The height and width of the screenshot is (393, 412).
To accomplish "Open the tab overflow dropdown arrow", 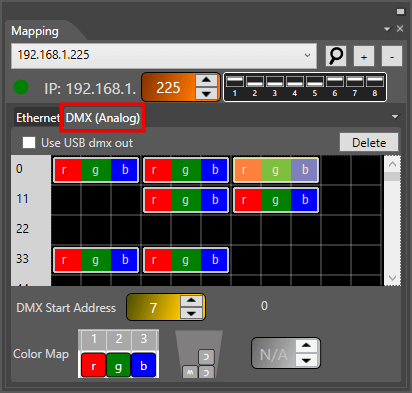I will (395, 117).
